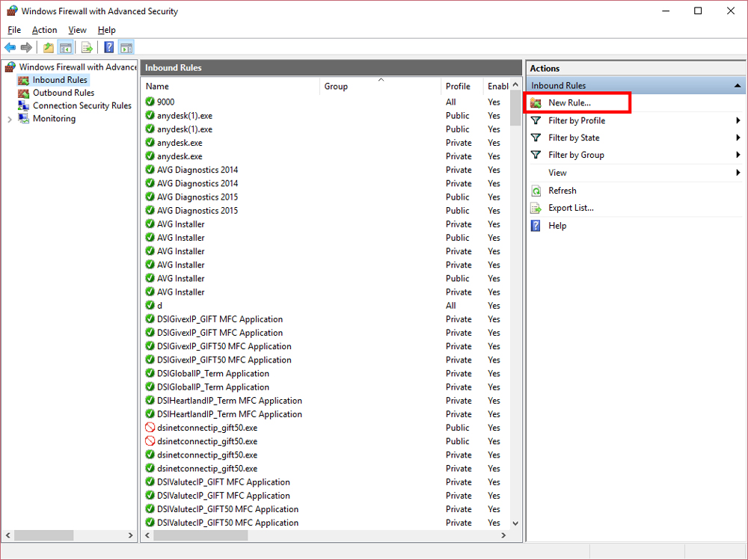Click the New Rule action icon
This screenshot has height=560, width=748.
coord(536,102)
